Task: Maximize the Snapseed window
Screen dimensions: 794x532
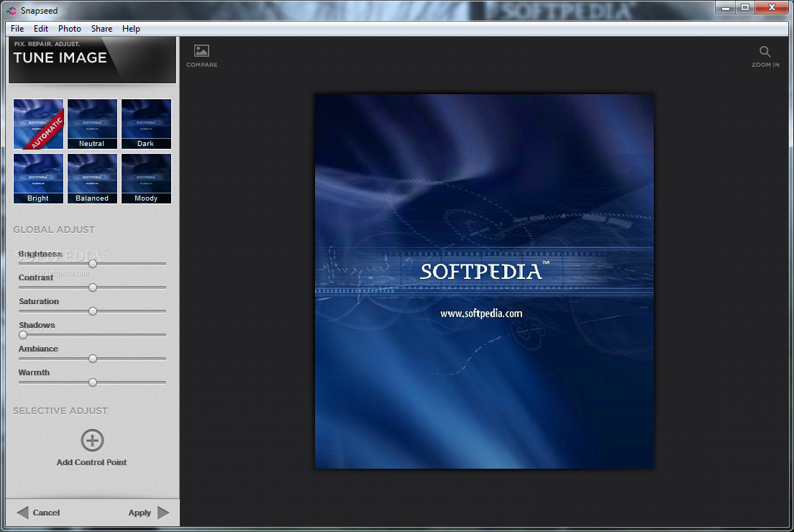Action: [745, 8]
